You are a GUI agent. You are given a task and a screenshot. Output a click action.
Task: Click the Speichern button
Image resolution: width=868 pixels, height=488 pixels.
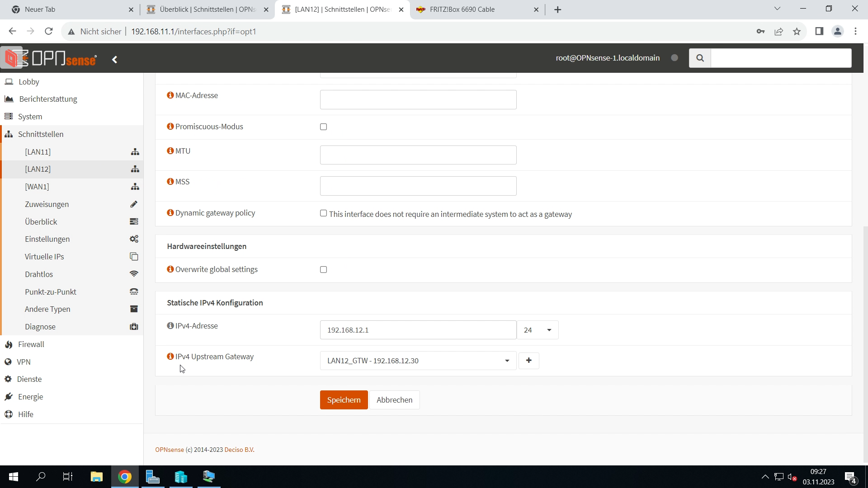(344, 400)
